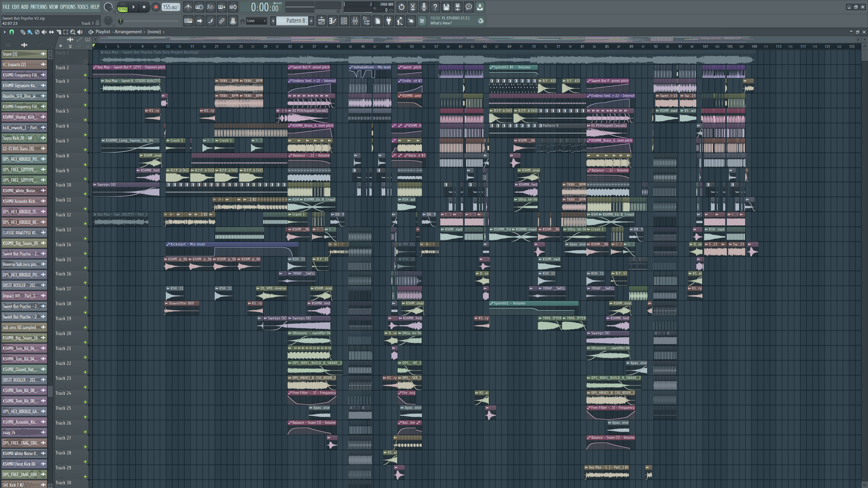Select the Mute tool in the Playlist toolbar
The image size is (868, 488).
tap(44, 32)
